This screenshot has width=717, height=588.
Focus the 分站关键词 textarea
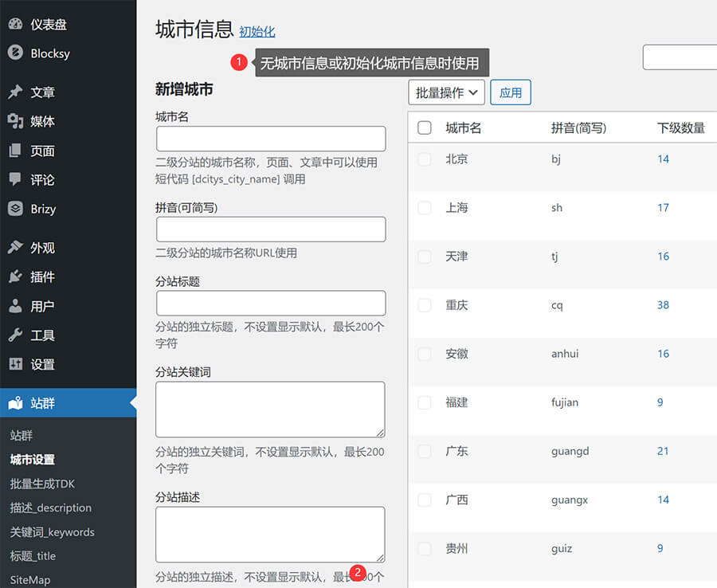[x=271, y=410]
